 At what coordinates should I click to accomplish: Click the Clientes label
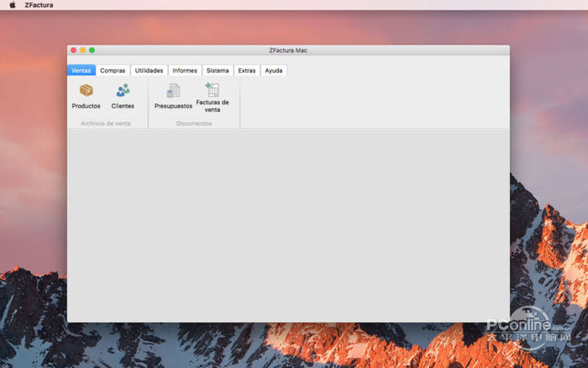[x=123, y=106]
